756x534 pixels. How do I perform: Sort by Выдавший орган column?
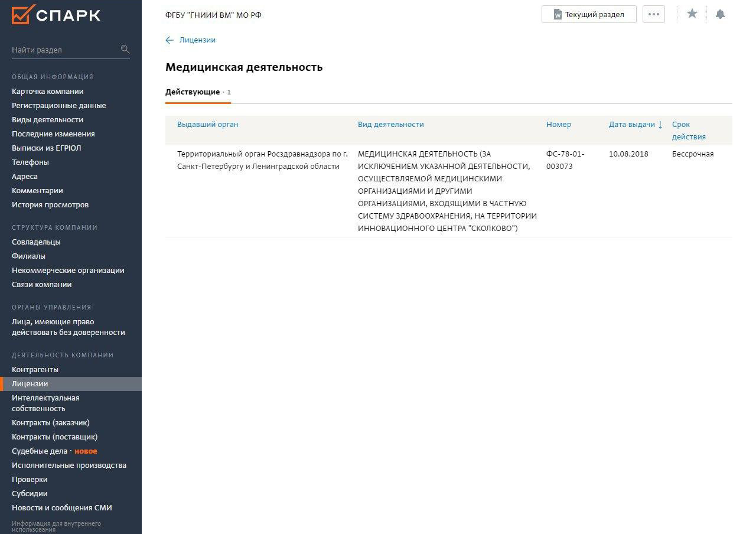[x=208, y=125]
